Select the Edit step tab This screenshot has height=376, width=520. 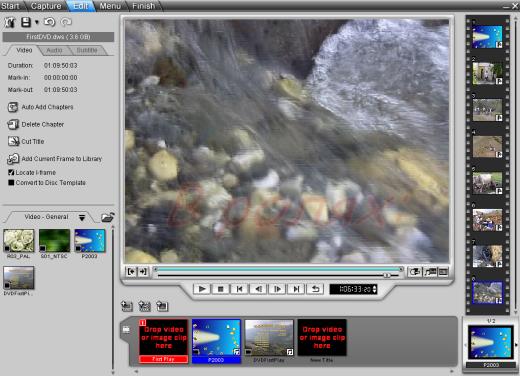point(80,6)
